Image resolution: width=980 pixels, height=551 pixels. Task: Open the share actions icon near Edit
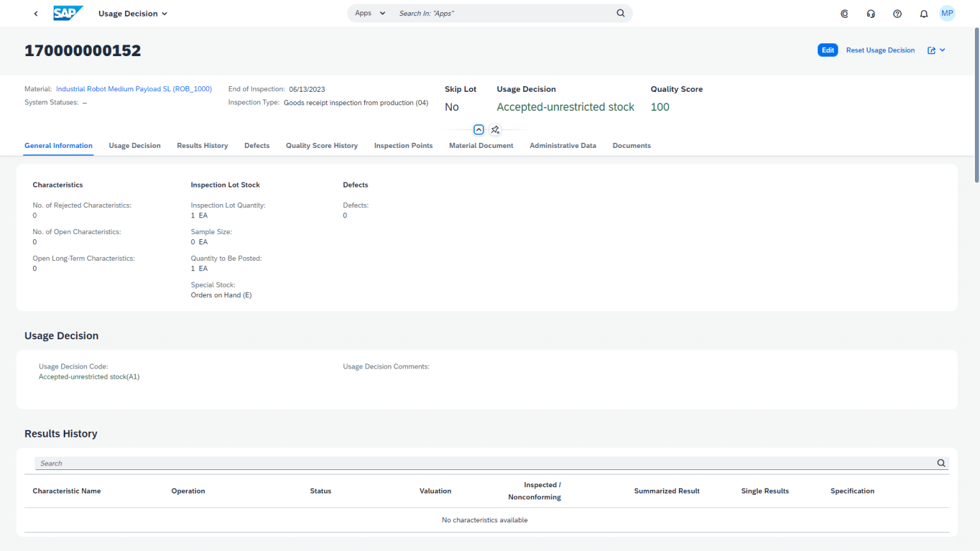[x=932, y=50]
